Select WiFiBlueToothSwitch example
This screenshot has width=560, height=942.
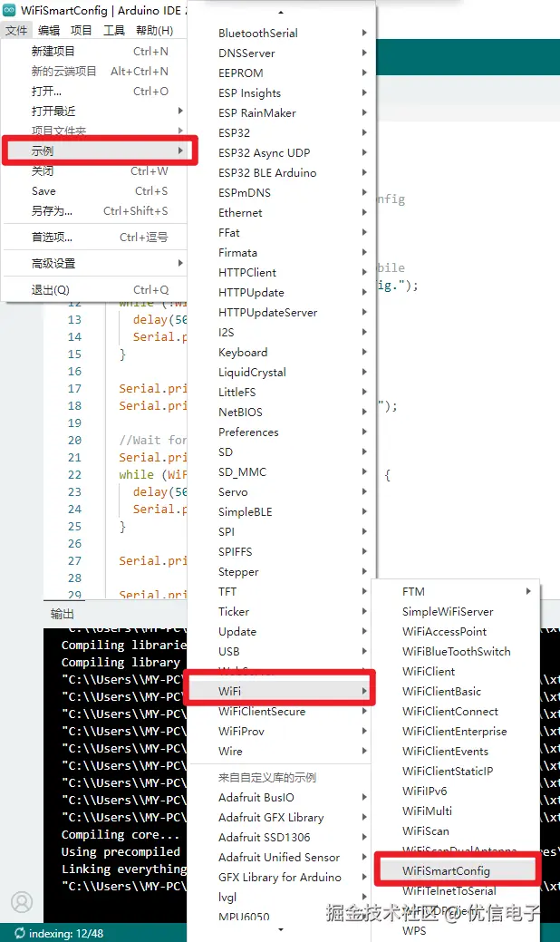tap(456, 651)
